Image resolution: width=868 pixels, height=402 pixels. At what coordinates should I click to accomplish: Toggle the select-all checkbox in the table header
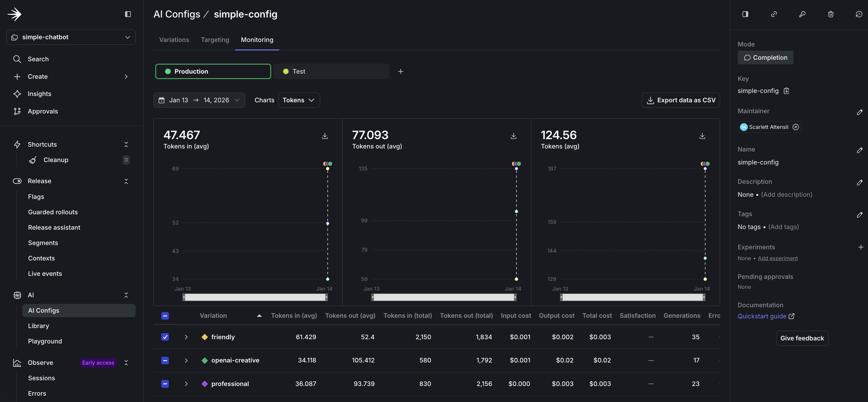165,316
